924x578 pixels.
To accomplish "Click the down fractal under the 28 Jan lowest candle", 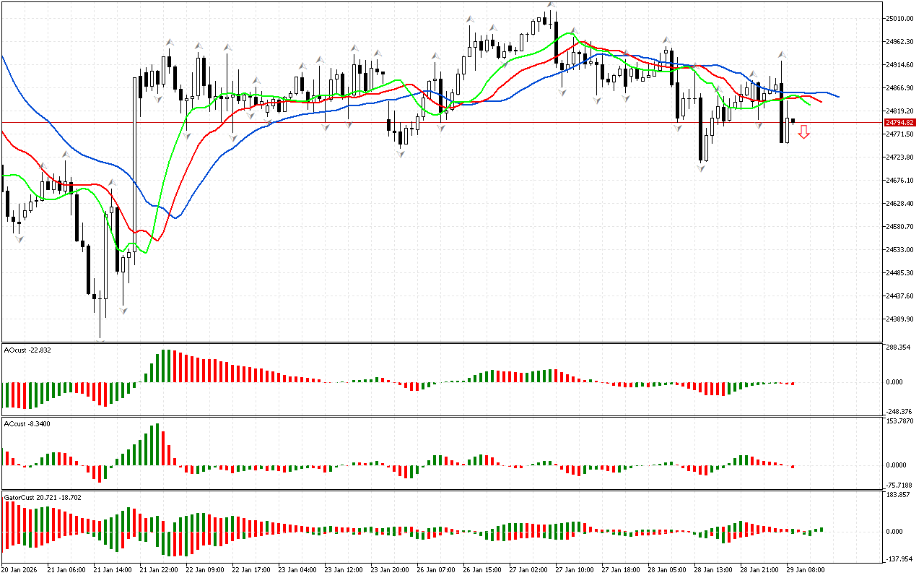I will tap(701, 168).
